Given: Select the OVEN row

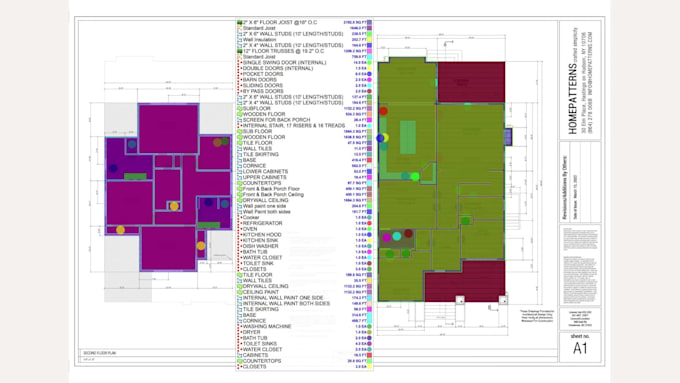Looking at the screenshot, I should click(304, 229).
